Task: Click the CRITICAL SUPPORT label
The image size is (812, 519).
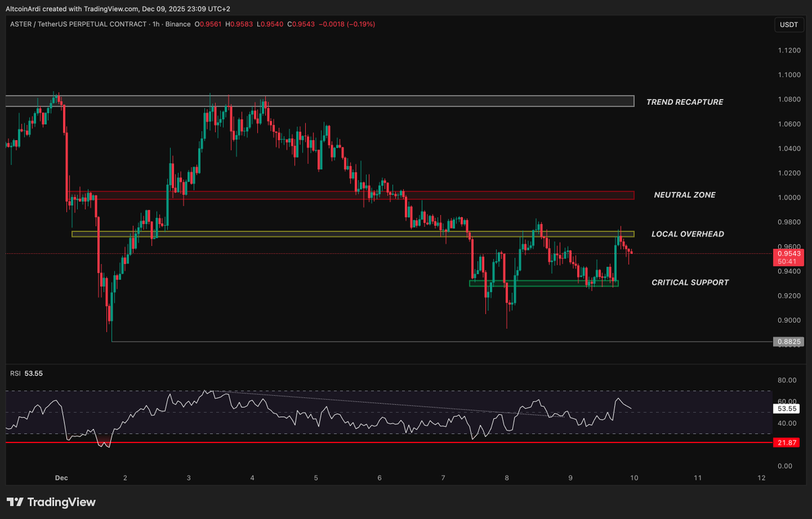Action: pyautogui.click(x=690, y=282)
